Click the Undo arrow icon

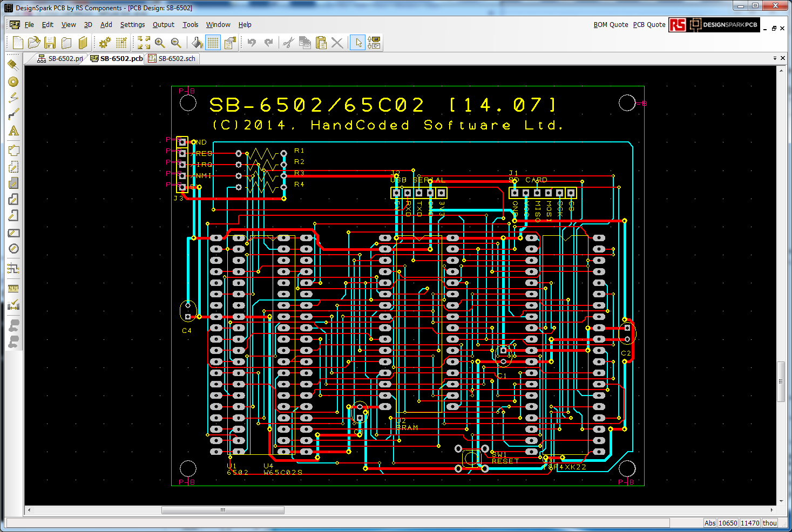pyautogui.click(x=252, y=43)
